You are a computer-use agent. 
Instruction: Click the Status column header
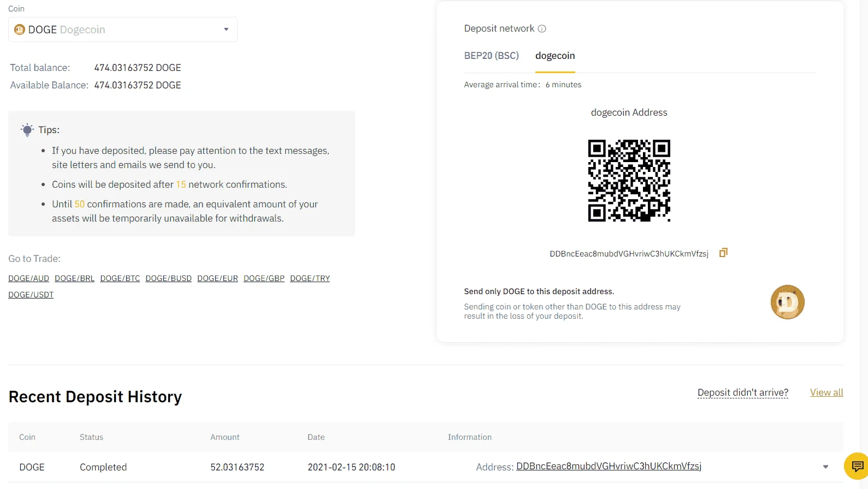click(x=91, y=437)
